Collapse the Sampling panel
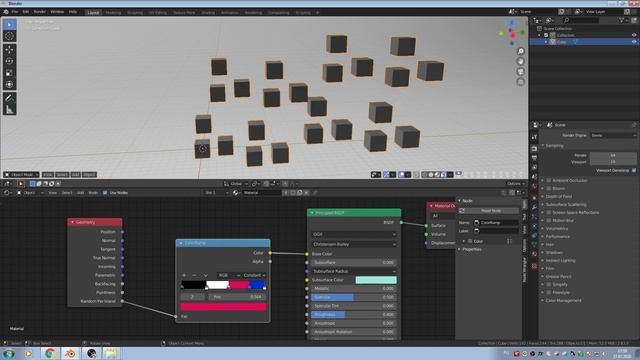Screen dimensions: 640x360 click(554, 145)
